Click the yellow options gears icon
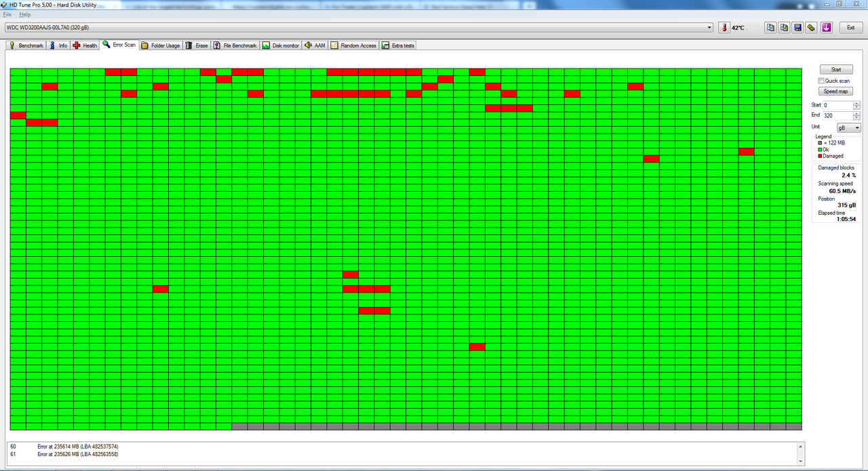The width and height of the screenshot is (868, 471). click(x=811, y=28)
